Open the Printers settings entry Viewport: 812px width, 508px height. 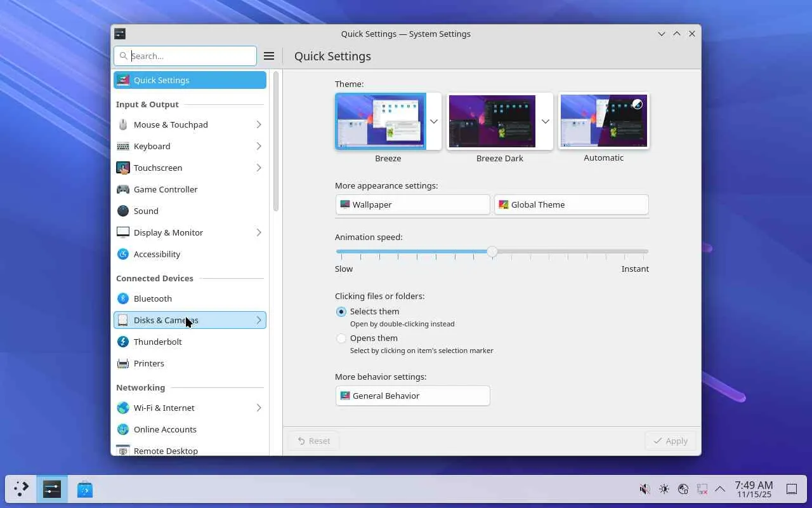pyautogui.click(x=190, y=363)
